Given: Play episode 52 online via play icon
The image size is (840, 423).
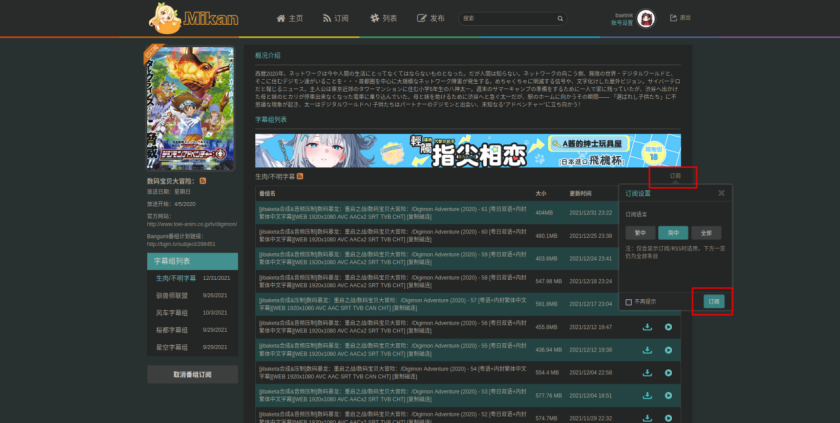Looking at the screenshot, I should [x=668, y=418].
